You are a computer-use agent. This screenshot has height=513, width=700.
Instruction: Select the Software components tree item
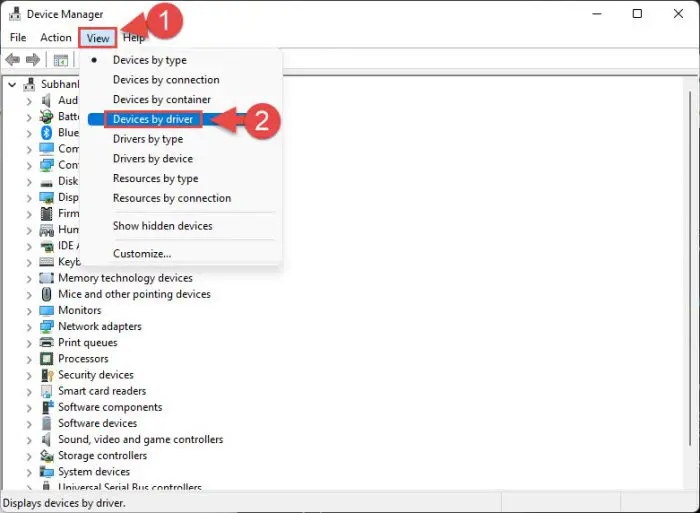click(109, 407)
